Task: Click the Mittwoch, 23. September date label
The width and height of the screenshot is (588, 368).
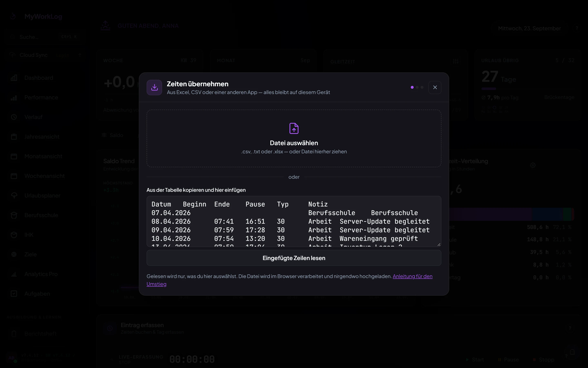Action: click(529, 28)
